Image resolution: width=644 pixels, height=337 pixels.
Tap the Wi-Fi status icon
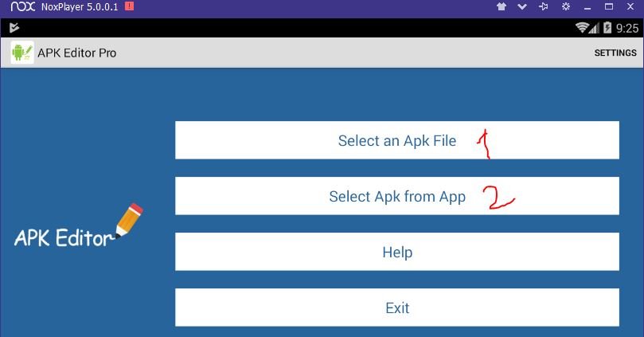click(582, 28)
